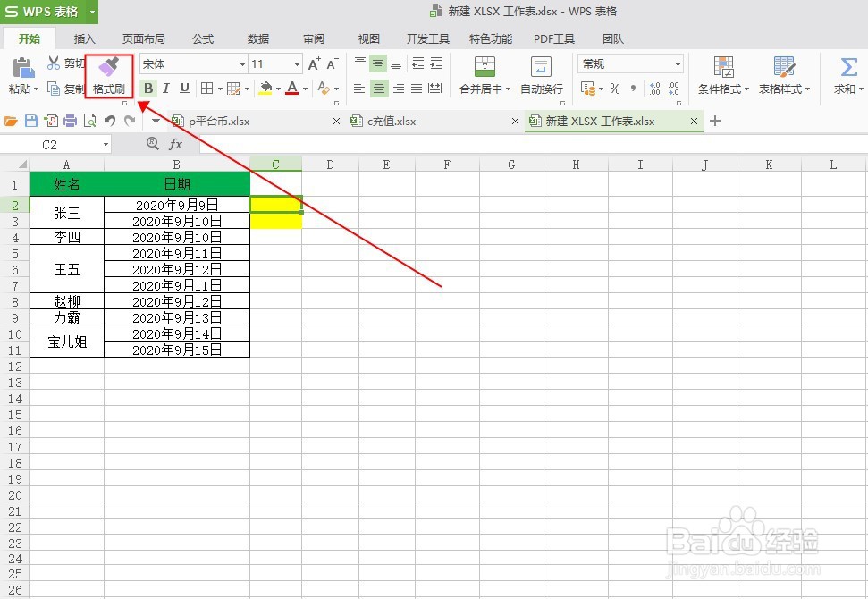Decrease indent in the cell
Viewport: 868px width, 599px height.
pos(418,63)
